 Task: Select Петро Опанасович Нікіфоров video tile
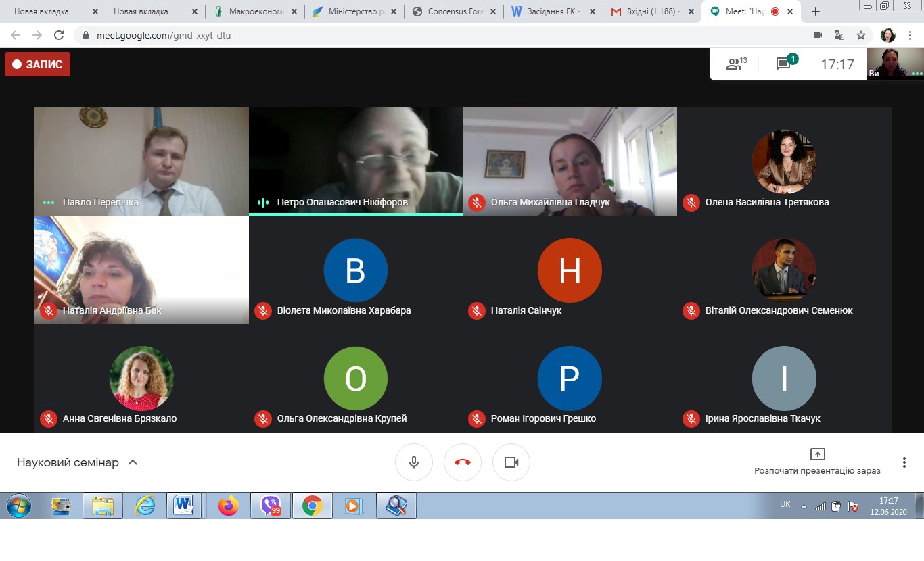point(356,162)
